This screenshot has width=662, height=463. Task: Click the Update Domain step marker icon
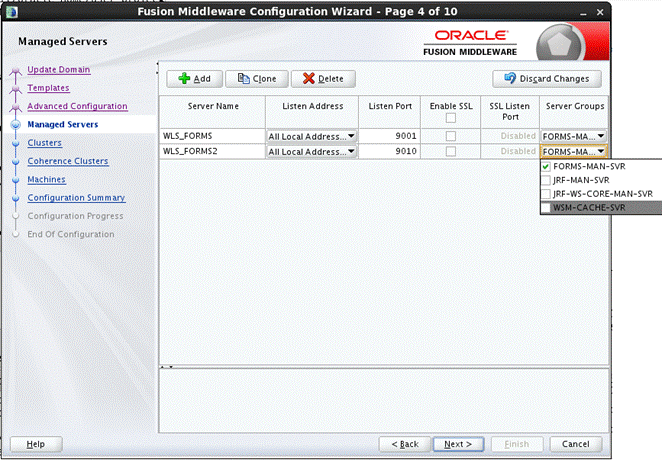[16, 70]
